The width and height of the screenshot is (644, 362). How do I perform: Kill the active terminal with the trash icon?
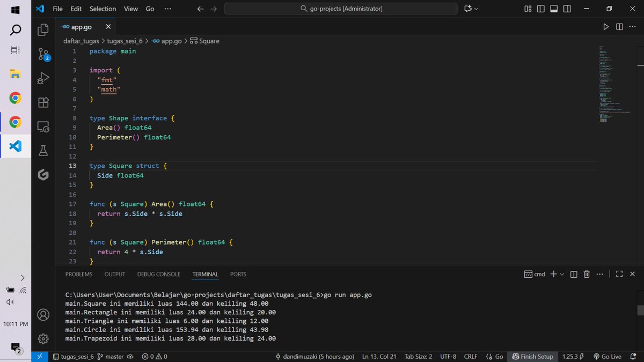586,274
